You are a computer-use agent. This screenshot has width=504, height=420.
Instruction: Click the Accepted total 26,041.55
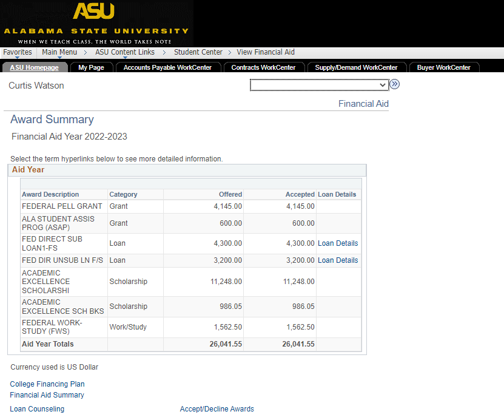tap(298, 344)
